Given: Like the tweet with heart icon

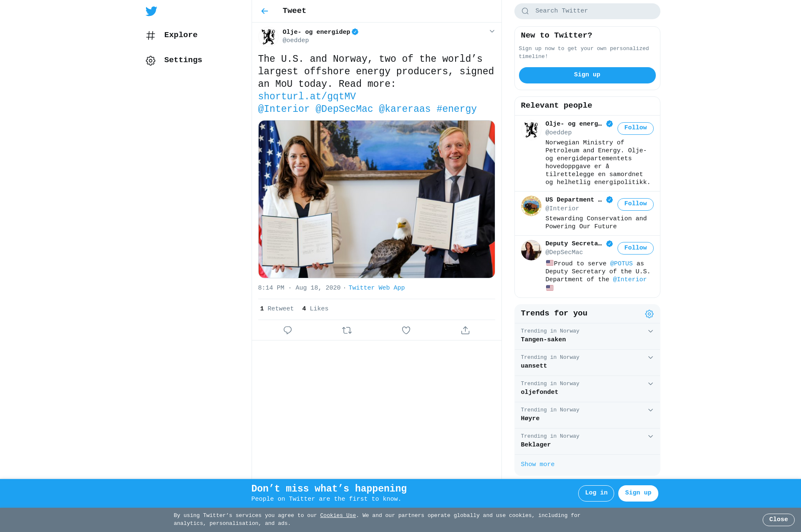Looking at the screenshot, I should (x=406, y=330).
